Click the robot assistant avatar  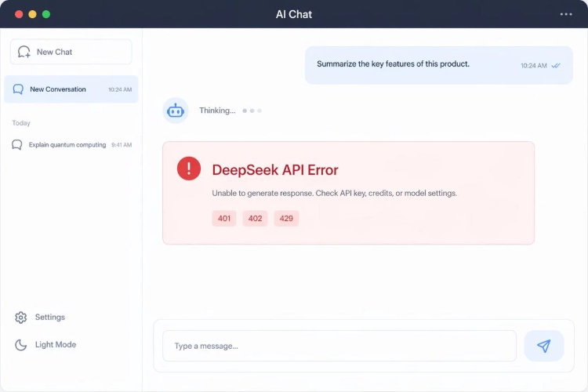point(176,111)
